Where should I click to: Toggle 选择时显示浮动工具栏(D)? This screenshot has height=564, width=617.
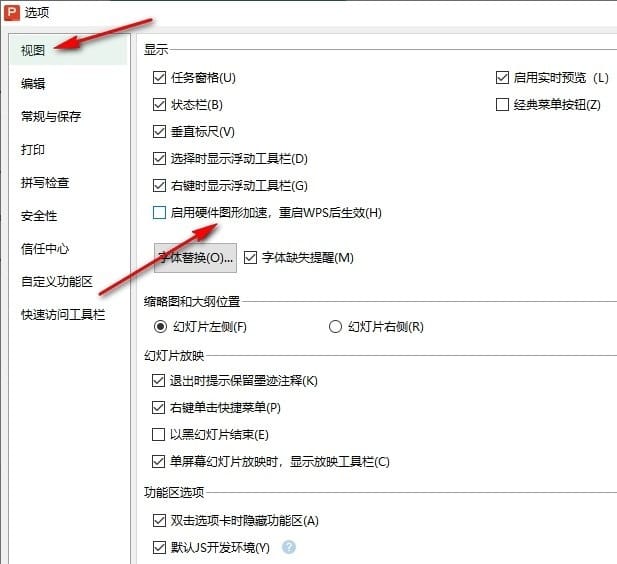click(x=159, y=159)
